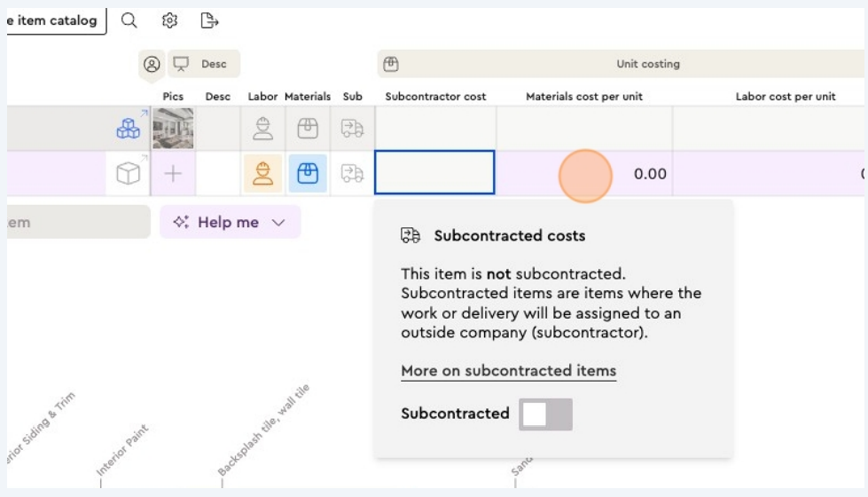868x497 pixels.
Task: Click the gray Materials icon in first row
Action: pyautogui.click(x=307, y=129)
